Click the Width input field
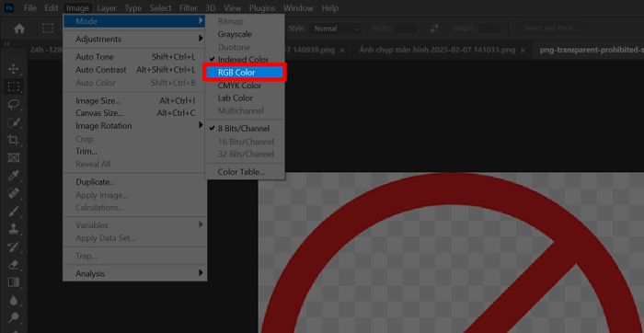This screenshot has height=333, width=644. (406, 29)
